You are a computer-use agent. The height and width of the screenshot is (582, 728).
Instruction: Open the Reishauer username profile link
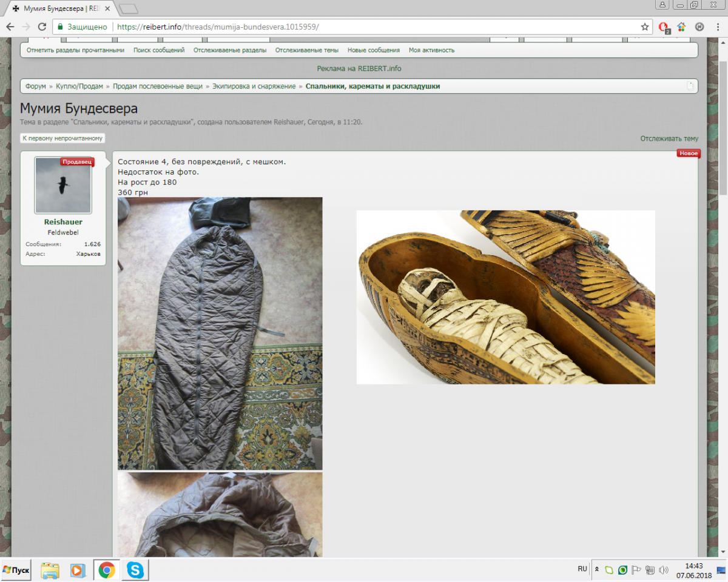[x=63, y=222]
